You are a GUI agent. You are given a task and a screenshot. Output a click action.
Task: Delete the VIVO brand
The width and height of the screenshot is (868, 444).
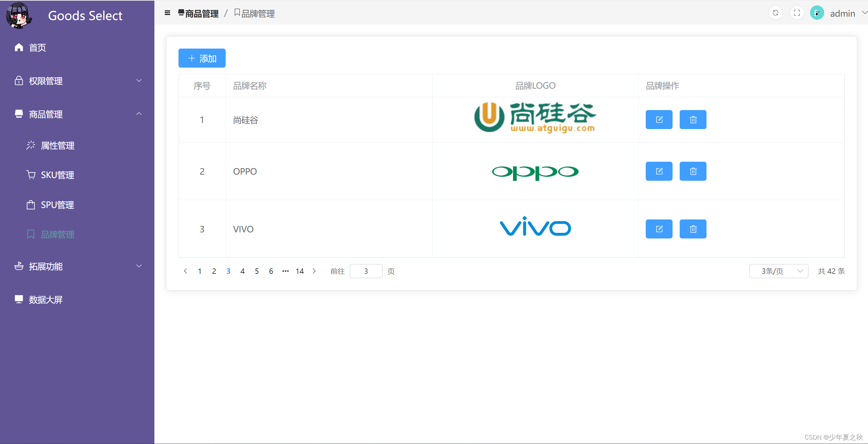tap(693, 229)
